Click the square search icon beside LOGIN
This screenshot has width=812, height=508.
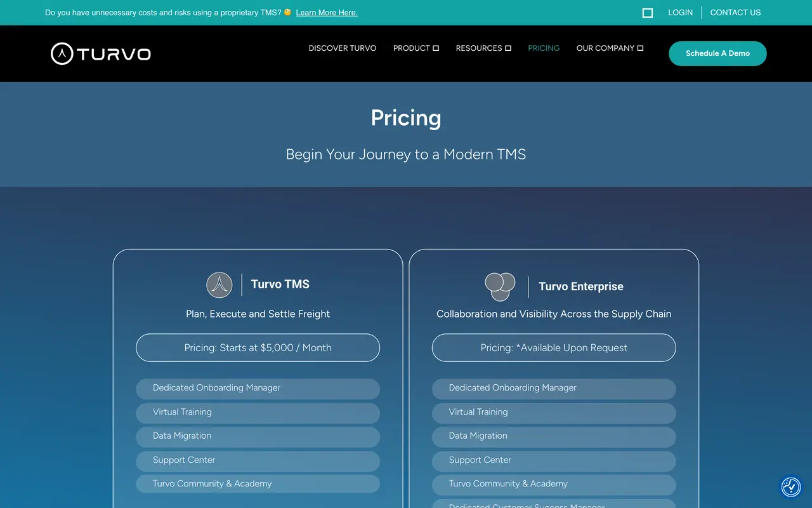coord(648,13)
